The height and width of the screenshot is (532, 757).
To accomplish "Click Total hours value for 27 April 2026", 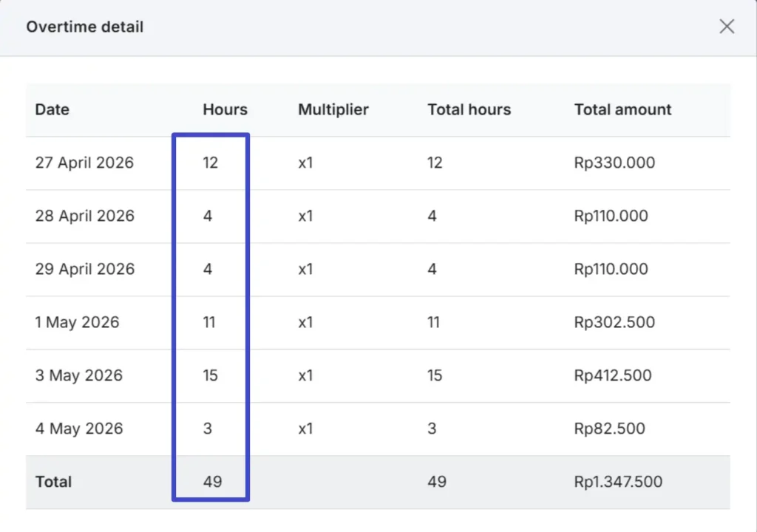I will click(435, 163).
